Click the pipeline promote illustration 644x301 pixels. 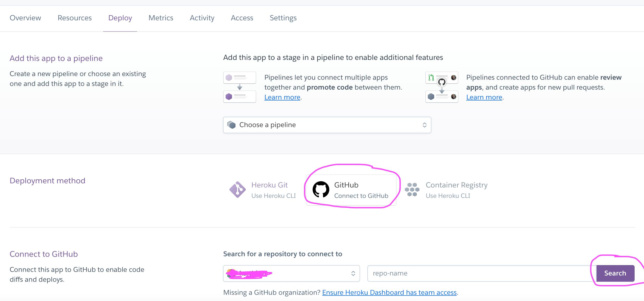click(x=240, y=87)
